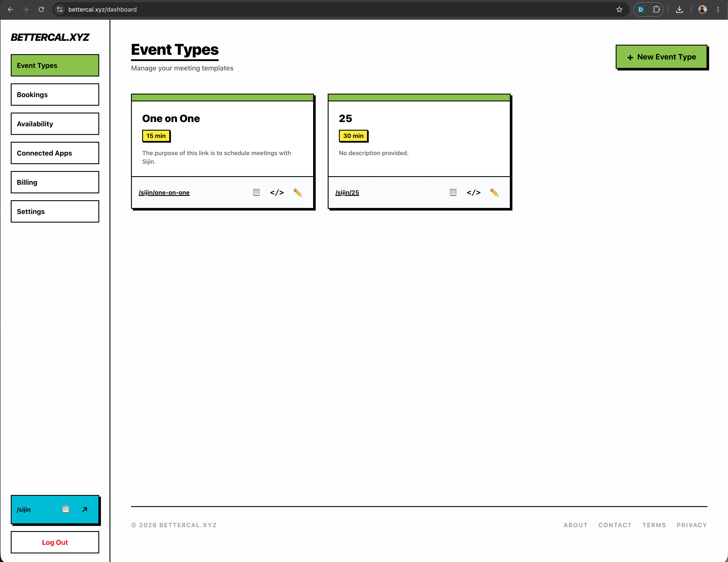Open the Bookings section
The width and height of the screenshot is (728, 562).
point(55,94)
